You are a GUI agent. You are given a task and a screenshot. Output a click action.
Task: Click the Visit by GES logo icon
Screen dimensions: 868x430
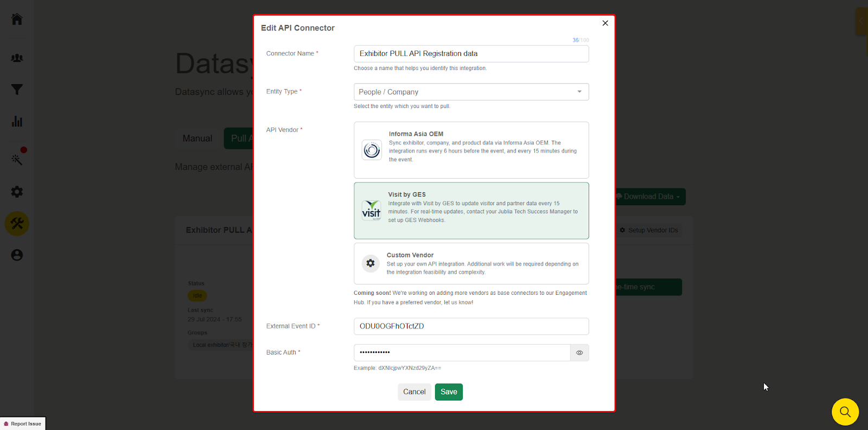pyautogui.click(x=372, y=211)
